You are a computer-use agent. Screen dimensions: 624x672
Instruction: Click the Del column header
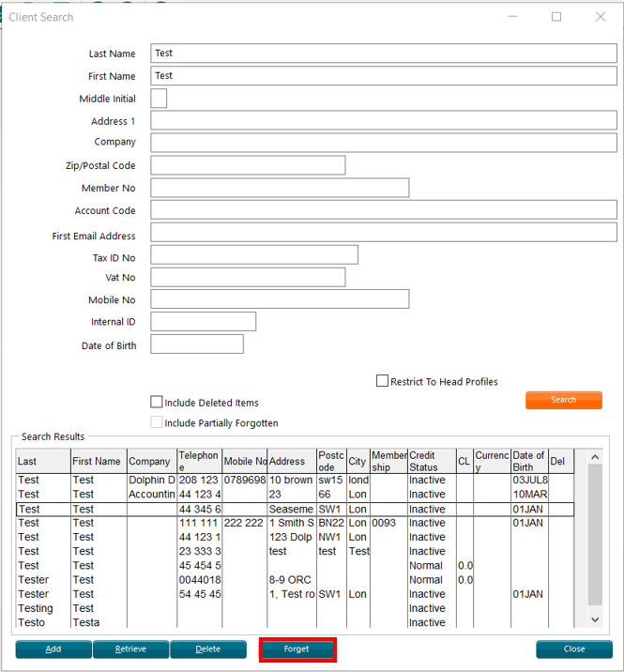click(561, 461)
